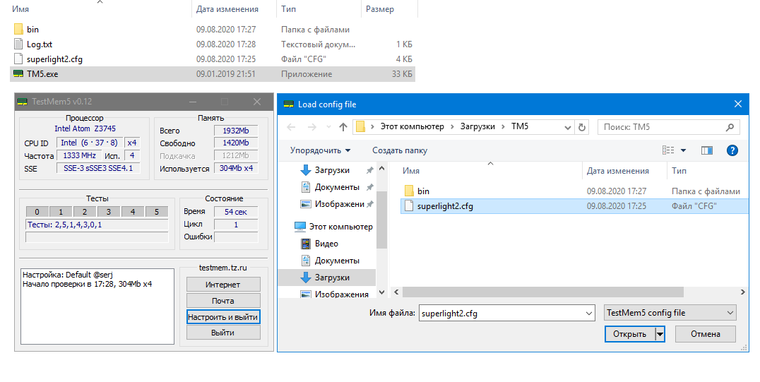This screenshot has width=760, height=382.
Task: Click Этот компьютер breadcrumb in address bar
Action: click(412, 127)
